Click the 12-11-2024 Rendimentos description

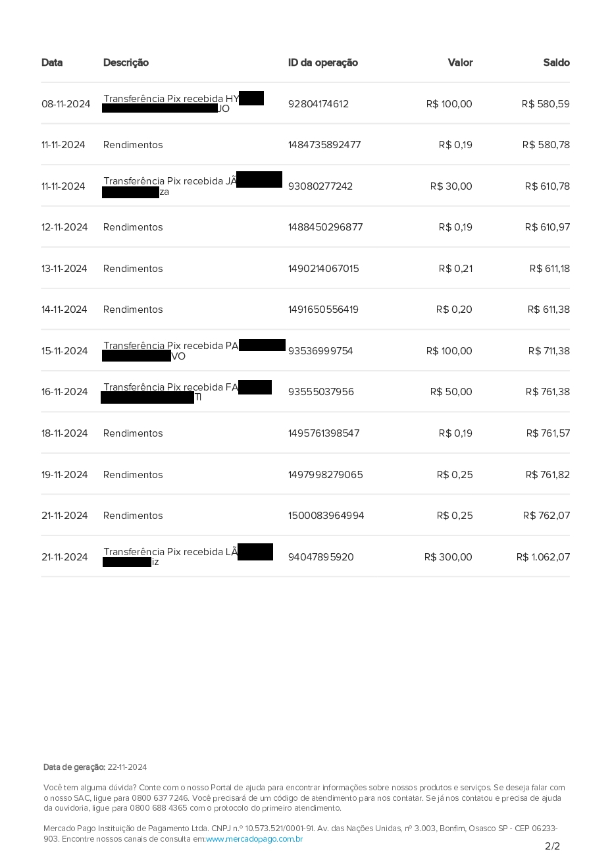coord(133,227)
